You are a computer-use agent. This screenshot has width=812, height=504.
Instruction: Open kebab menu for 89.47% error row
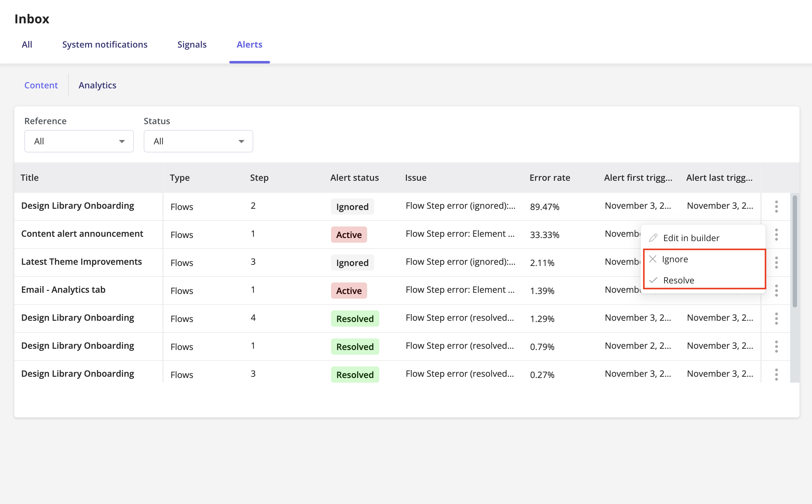(776, 207)
